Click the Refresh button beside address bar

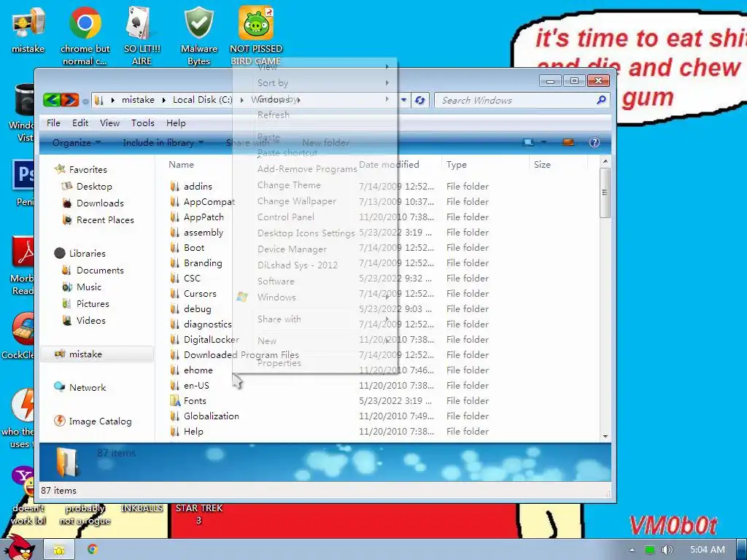pos(419,100)
